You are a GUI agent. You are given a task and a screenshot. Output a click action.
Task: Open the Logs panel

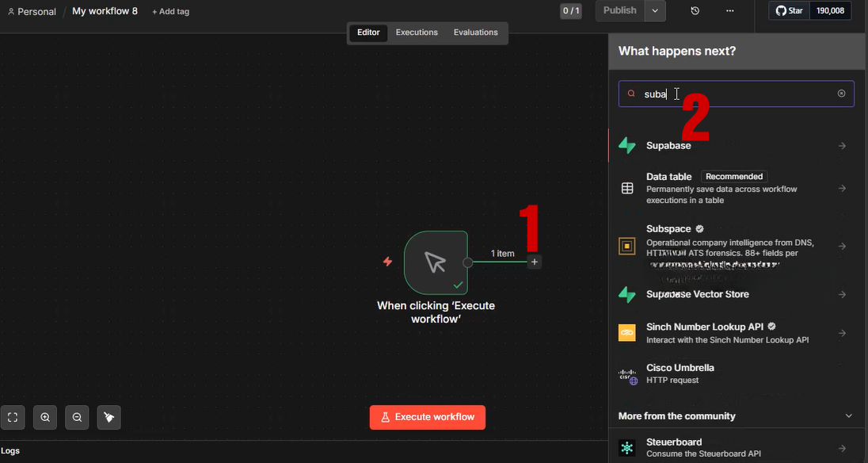point(10,451)
